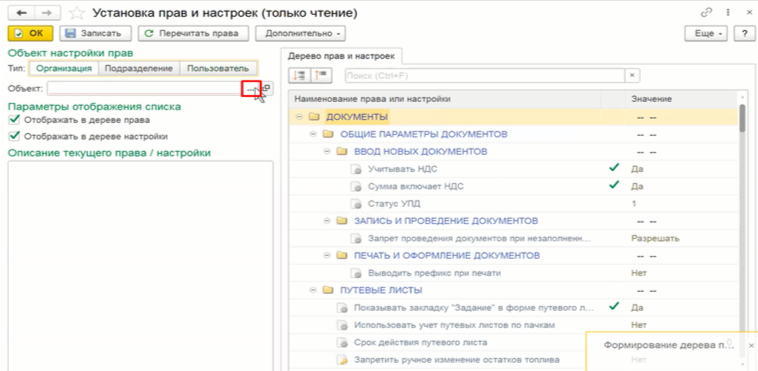Select the Пользователь object type
The image size is (758, 371).
pos(218,68)
